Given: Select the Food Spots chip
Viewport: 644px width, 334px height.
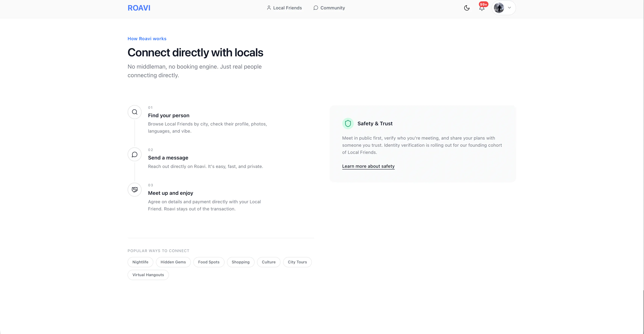Looking at the screenshot, I should (209, 262).
